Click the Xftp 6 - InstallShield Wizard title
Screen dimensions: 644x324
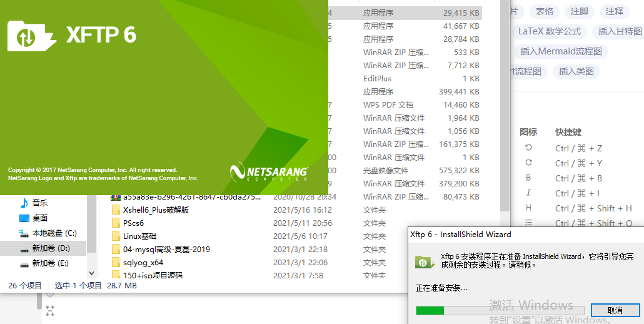(460, 235)
